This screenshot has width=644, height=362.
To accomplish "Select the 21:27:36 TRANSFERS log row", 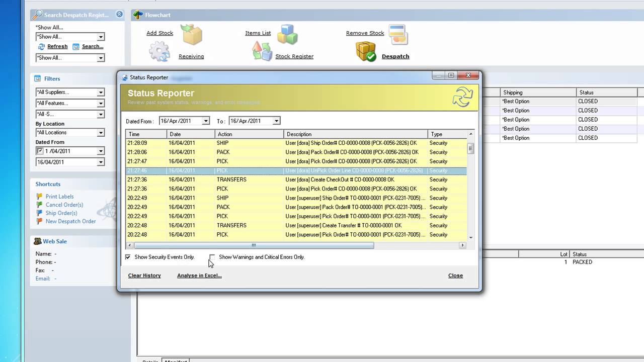I will point(296,179).
